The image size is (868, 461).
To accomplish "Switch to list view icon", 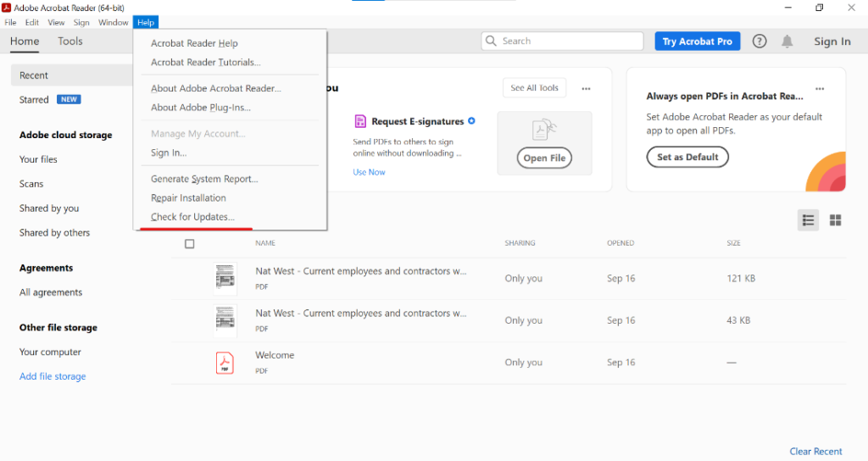I will 808,220.
